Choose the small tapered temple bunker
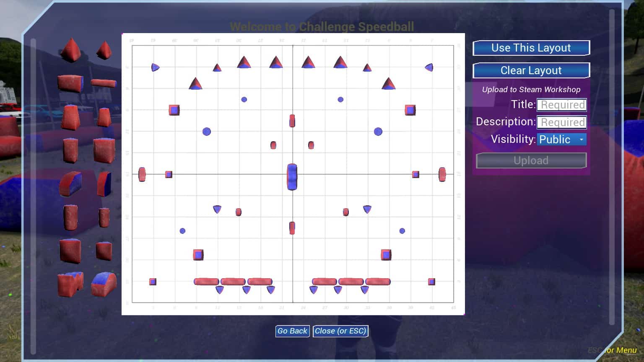 (104, 117)
